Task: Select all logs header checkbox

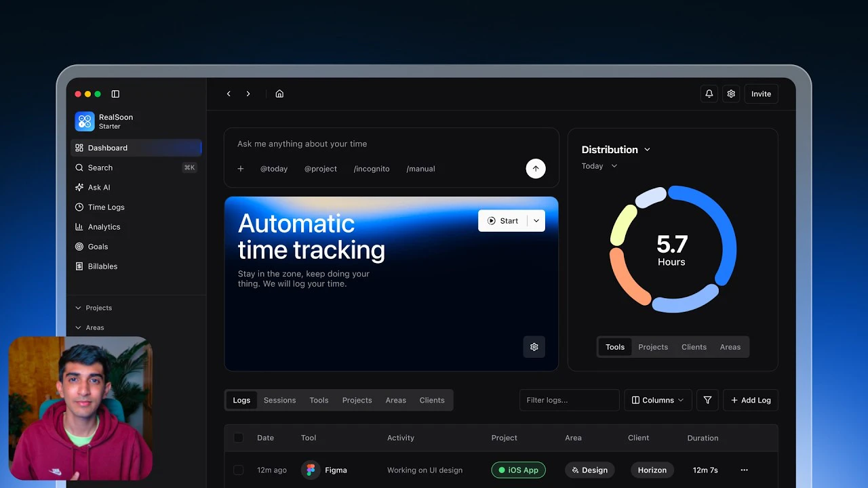Action: 239,438
